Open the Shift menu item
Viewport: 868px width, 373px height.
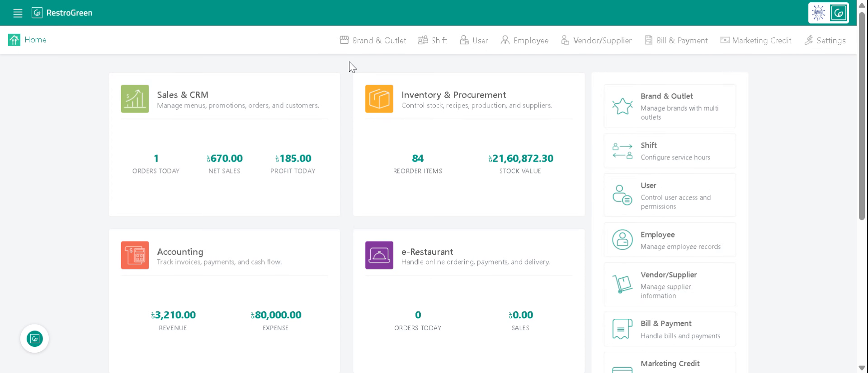433,40
